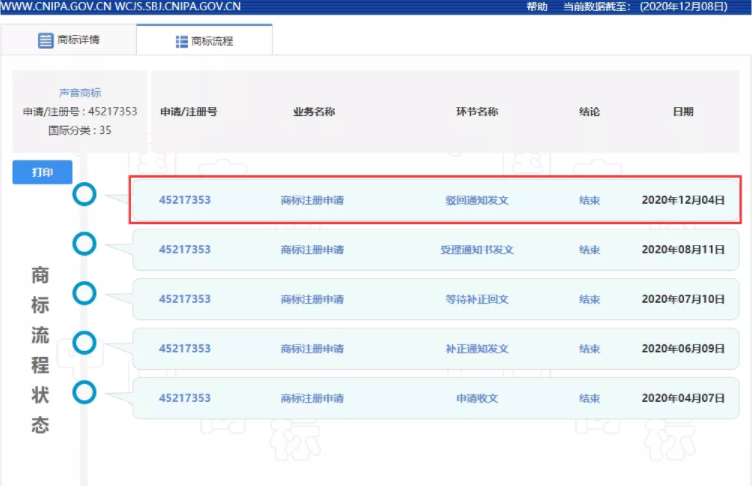Image resolution: width=752 pixels, height=496 pixels.
Task: Click date 2020年06月09日
Action: coord(683,349)
